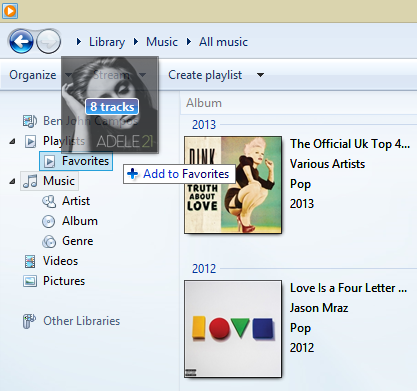417x391 pixels.
Task: Click the Other Libraries icon
Action: click(29, 321)
